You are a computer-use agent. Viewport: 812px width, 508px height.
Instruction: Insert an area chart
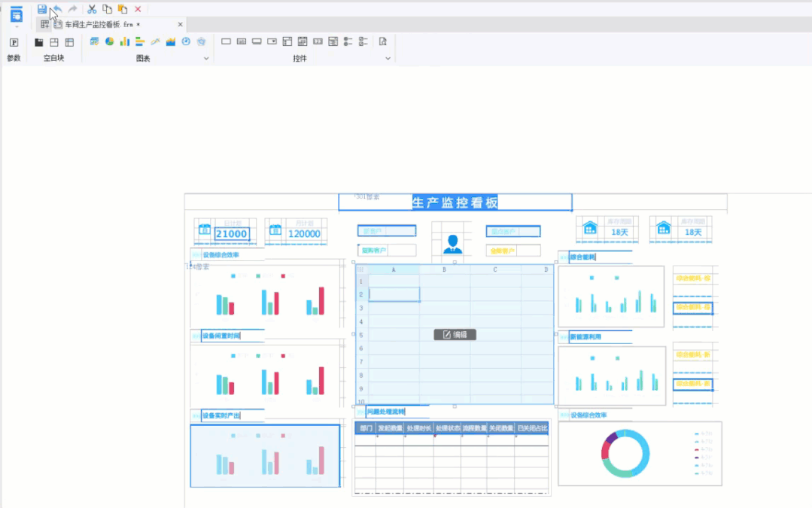[170, 41]
